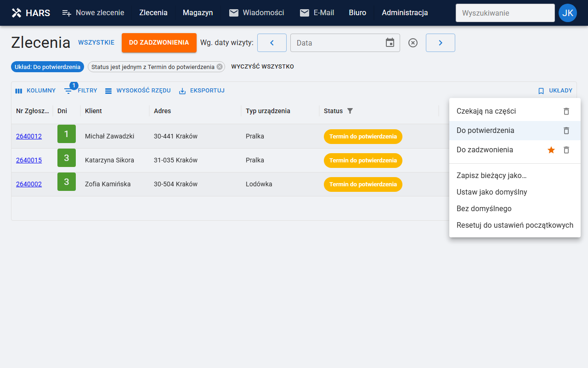Open order link 2640012
The width and height of the screenshot is (588, 368).
pos(29,136)
